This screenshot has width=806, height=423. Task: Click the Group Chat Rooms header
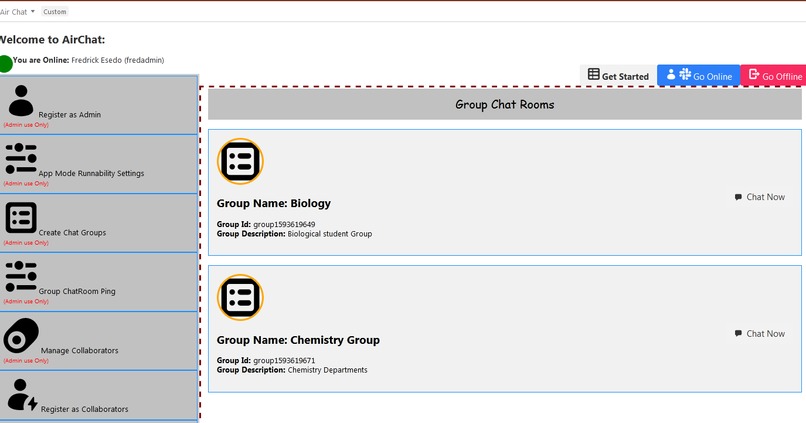click(x=505, y=105)
